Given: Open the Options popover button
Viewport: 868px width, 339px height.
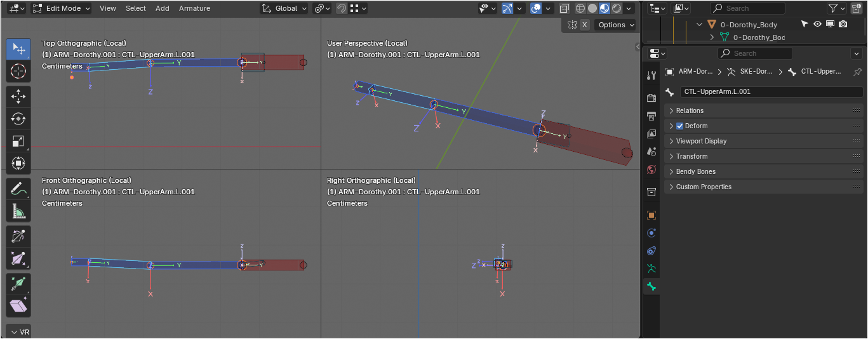Looking at the screenshot, I should 616,25.
